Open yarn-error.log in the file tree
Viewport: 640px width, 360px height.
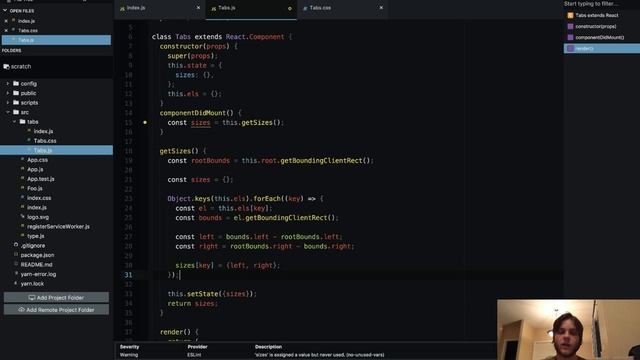38,274
